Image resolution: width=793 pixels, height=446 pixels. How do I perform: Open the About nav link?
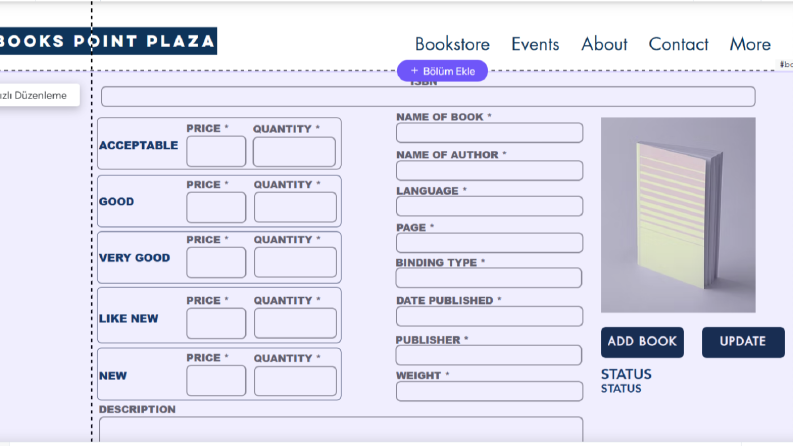[604, 44]
